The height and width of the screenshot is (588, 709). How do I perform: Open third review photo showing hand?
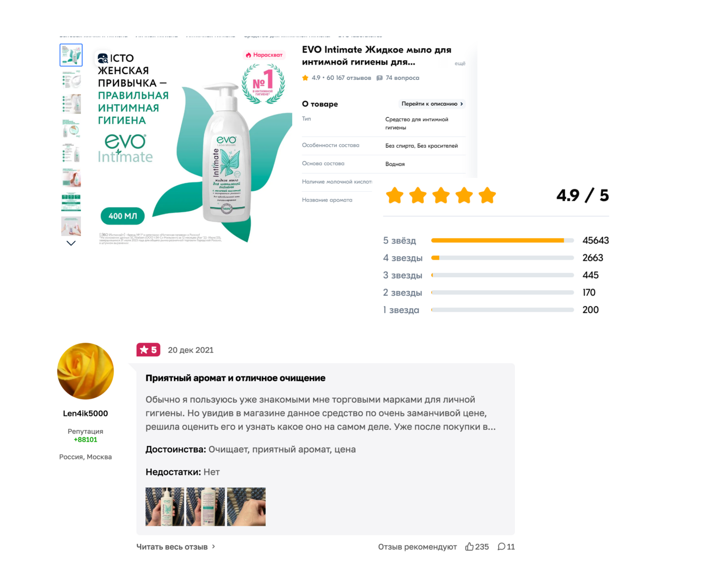pos(246,507)
